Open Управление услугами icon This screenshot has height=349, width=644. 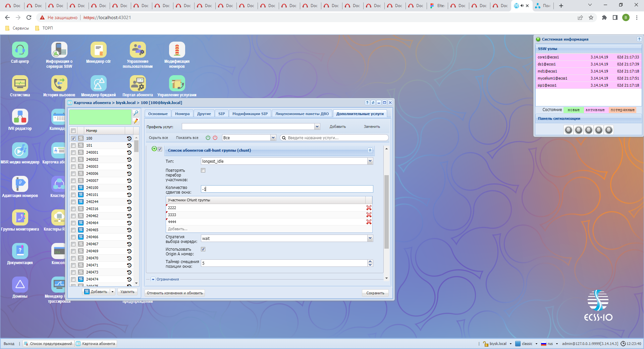(x=177, y=84)
